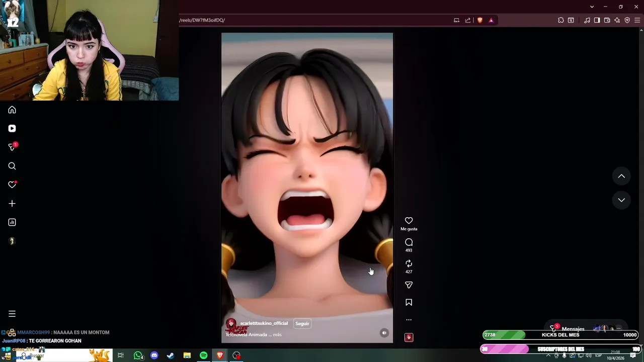Open the browser Extensions puzzle icon
The width and height of the screenshot is (644, 362).
pyautogui.click(x=560, y=20)
